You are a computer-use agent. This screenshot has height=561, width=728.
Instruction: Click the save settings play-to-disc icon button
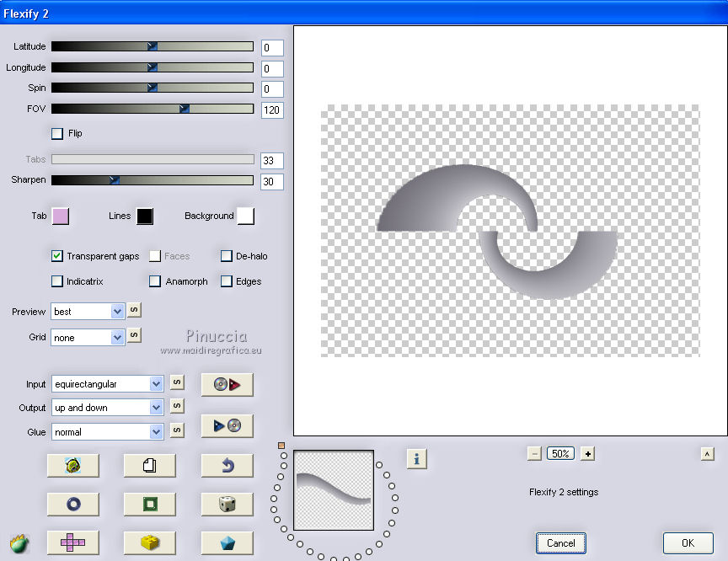click(x=227, y=426)
